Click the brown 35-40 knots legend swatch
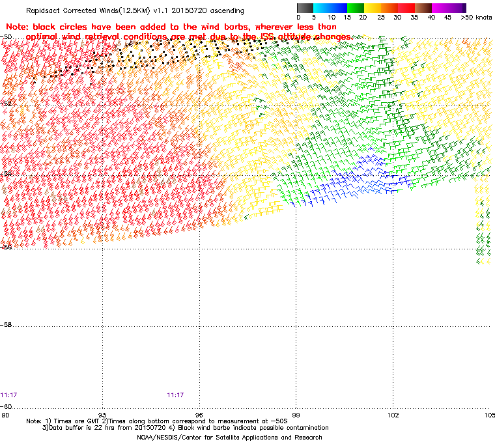This screenshot has width=495, height=448. pos(423,8)
